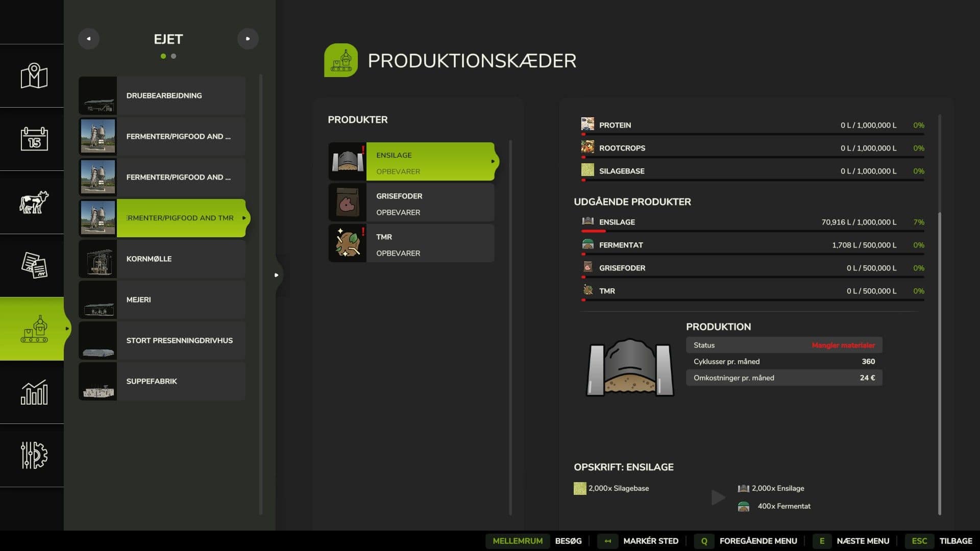
Task: Select the second page indicator dot
Action: [174, 56]
